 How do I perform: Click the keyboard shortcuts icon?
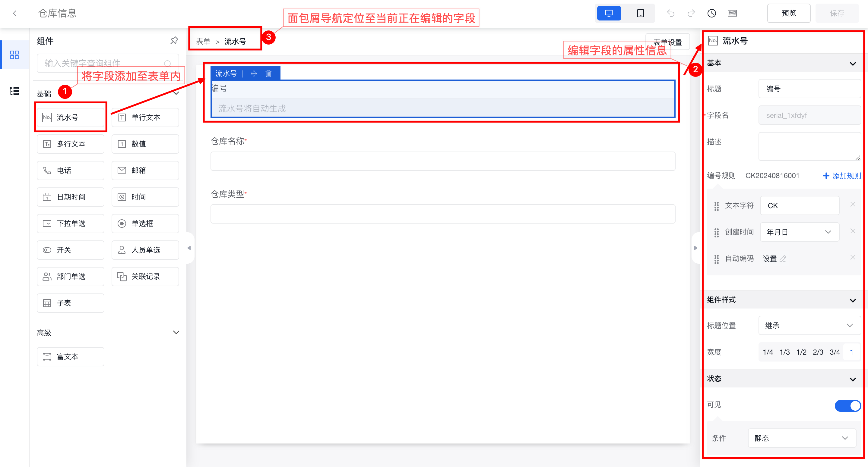(732, 14)
